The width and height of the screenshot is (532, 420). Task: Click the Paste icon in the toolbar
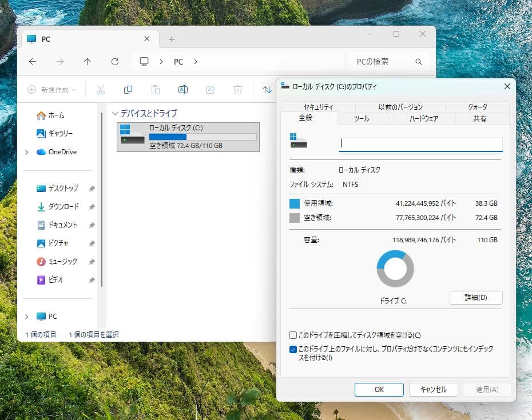pyautogui.click(x=156, y=90)
